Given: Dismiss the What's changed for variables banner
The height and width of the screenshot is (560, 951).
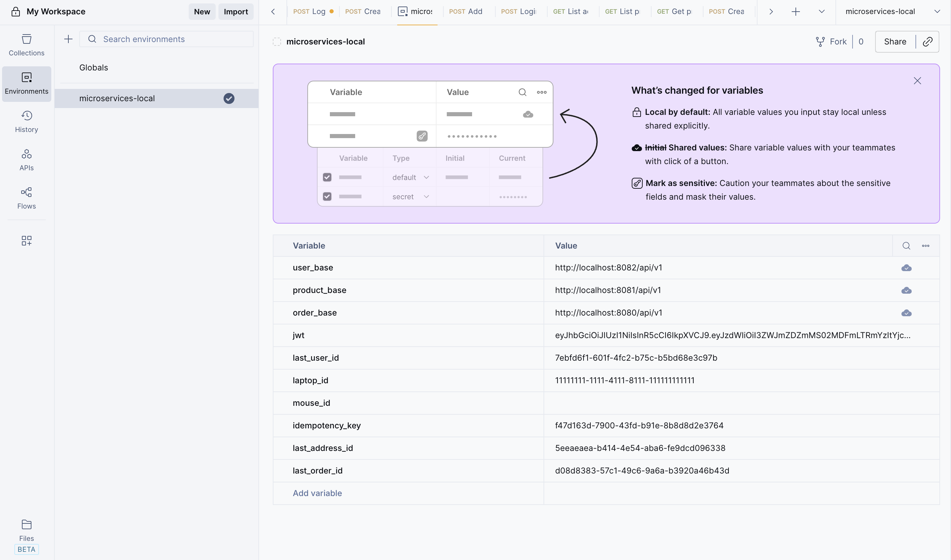Looking at the screenshot, I should (917, 80).
